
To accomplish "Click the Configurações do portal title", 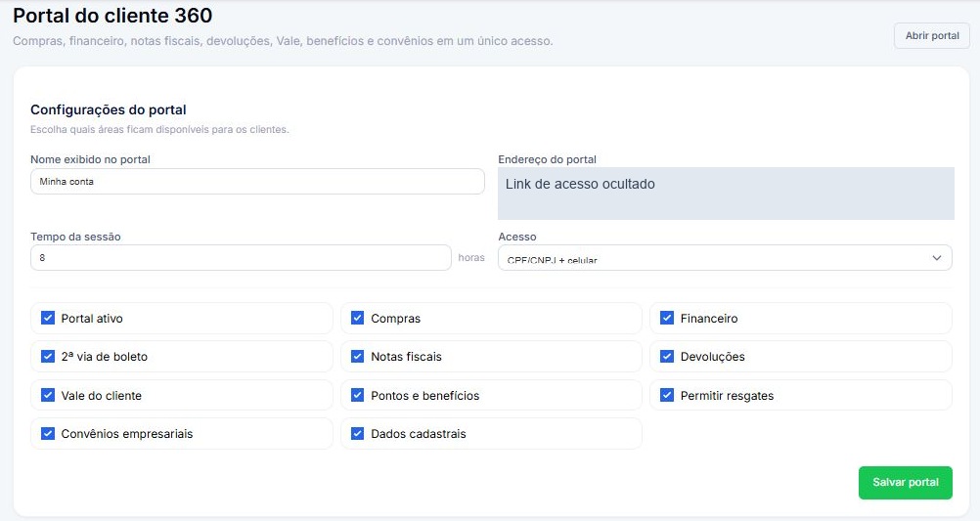I will tap(109, 109).
